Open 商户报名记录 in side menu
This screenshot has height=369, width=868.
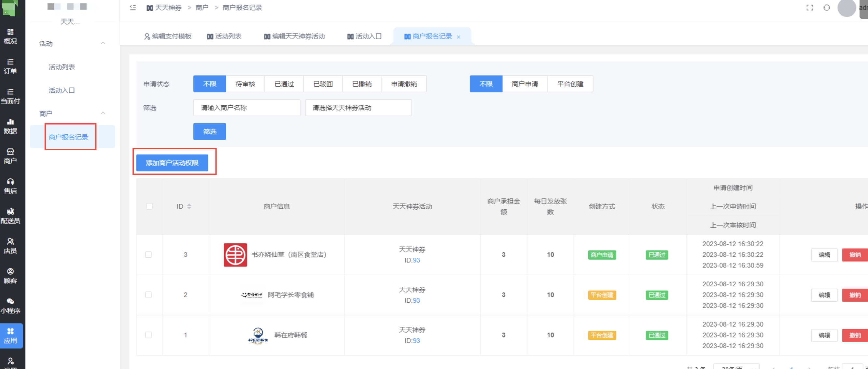coord(68,137)
